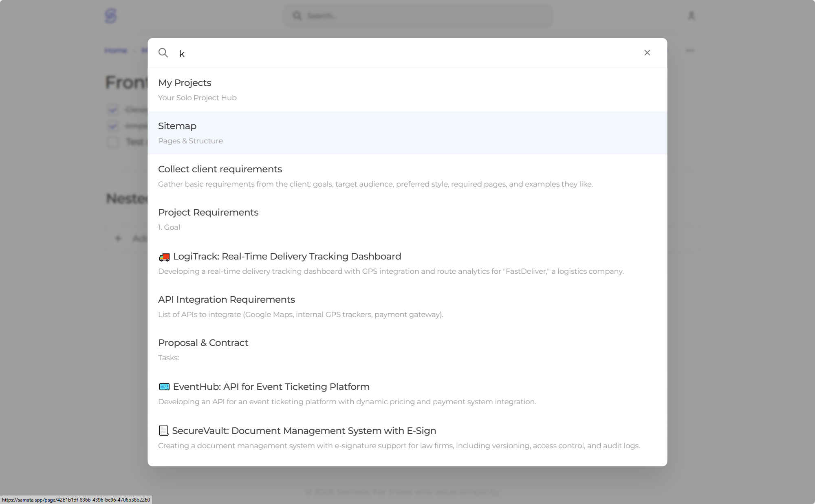Toggle the unchecked Test checkbox

(x=113, y=142)
